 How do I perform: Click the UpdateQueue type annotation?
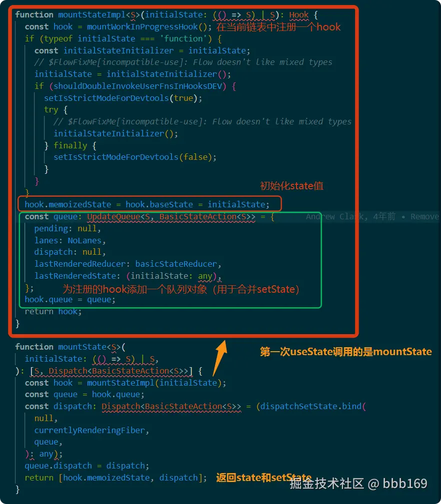[171, 217]
